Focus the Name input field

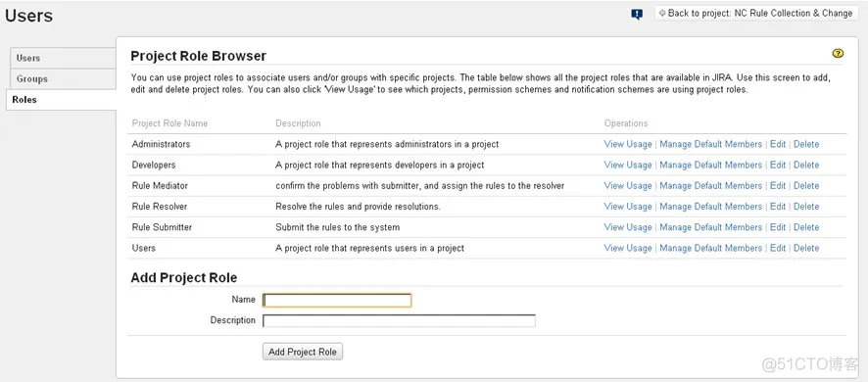337,300
